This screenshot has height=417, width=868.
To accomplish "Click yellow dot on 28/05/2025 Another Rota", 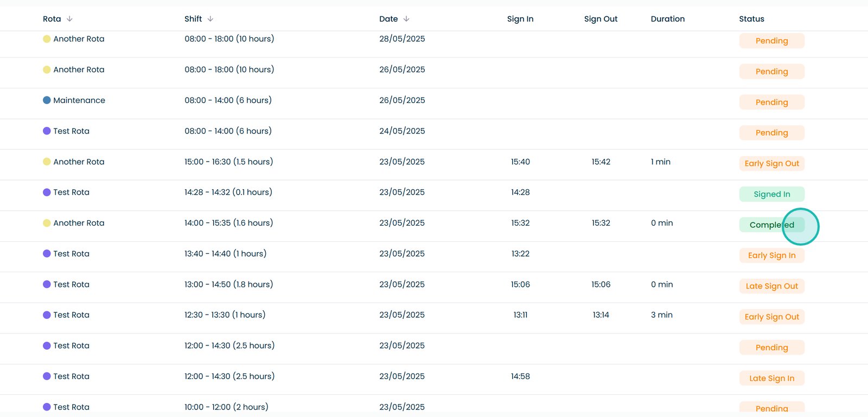I will (47, 39).
